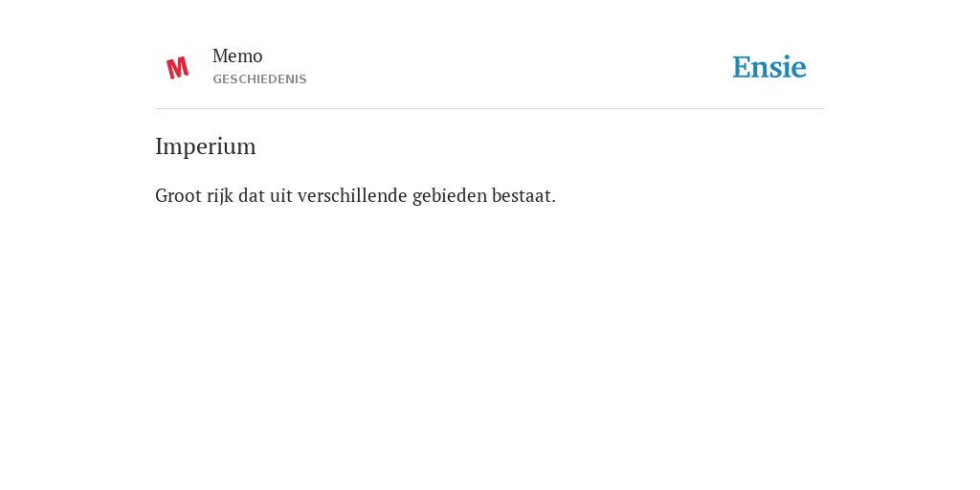
Task: Click the horizontal divider below the header
Action: point(490,109)
